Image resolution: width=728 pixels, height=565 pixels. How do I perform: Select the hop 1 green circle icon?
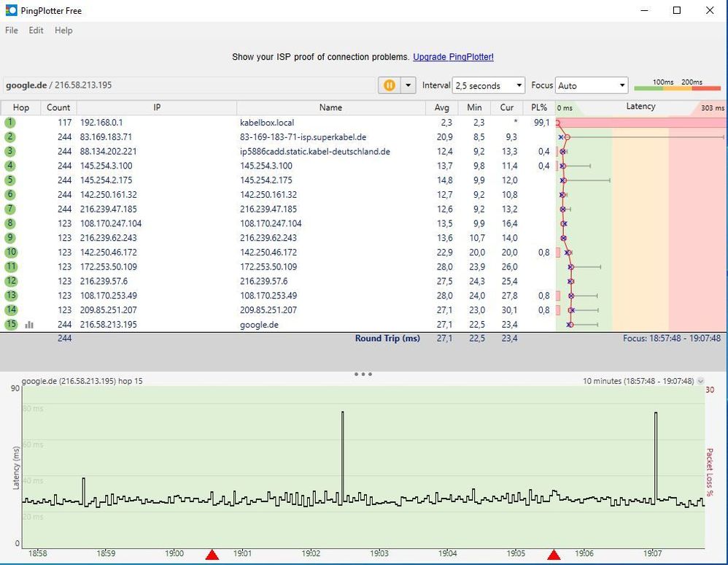tap(10, 123)
